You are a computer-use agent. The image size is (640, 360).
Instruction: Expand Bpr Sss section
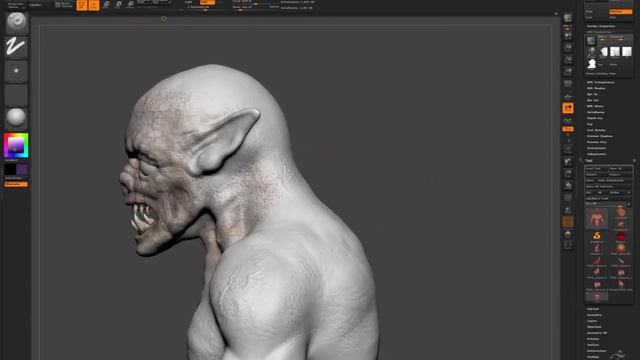click(x=593, y=100)
